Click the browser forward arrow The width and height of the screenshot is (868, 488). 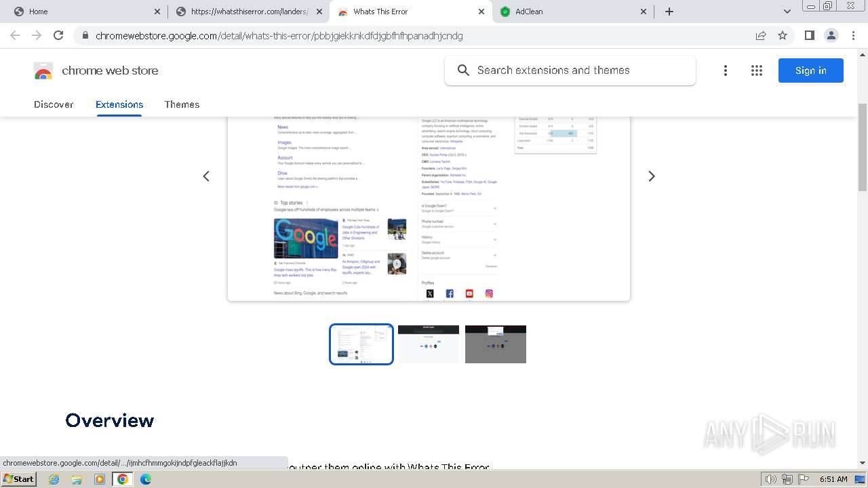tap(37, 35)
